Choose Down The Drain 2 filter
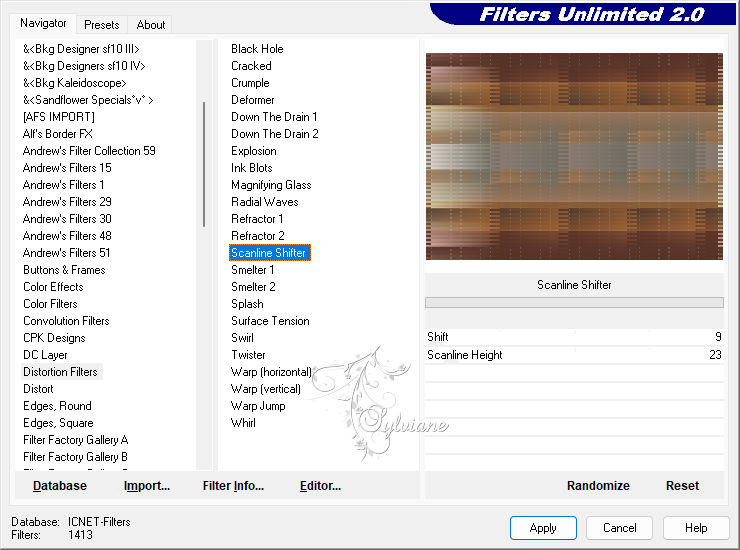This screenshot has width=740, height=550. [275, 134]
